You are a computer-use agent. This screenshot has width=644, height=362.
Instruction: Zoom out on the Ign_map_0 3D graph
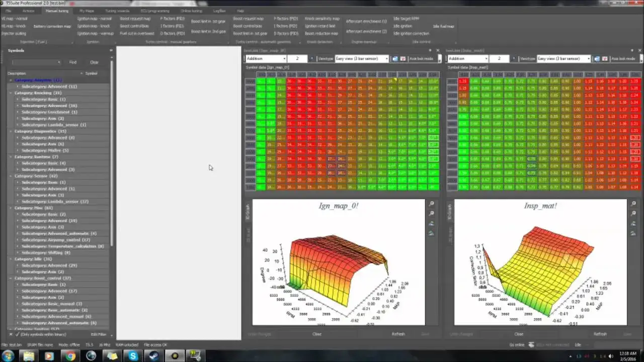point(431,214)
